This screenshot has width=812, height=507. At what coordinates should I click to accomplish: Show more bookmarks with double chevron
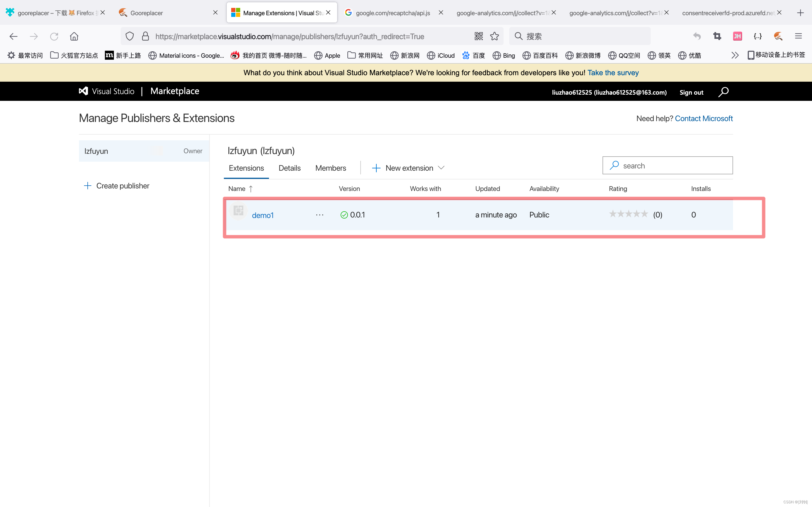(735, 55)
